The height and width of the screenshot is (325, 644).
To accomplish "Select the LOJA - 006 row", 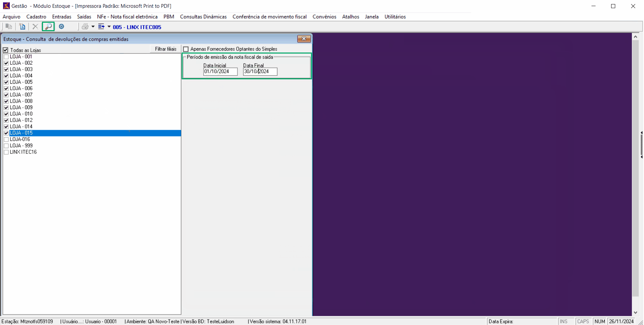I will click(92, 88).
